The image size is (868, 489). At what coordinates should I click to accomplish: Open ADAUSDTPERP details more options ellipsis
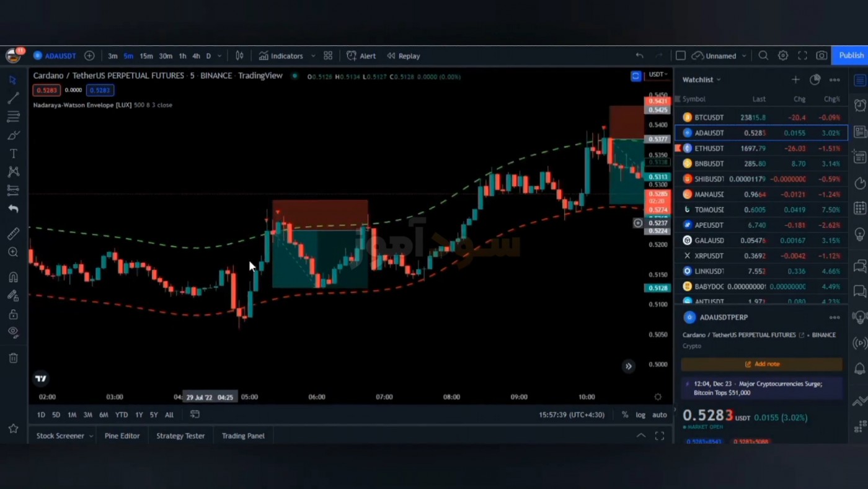point(835,317)
